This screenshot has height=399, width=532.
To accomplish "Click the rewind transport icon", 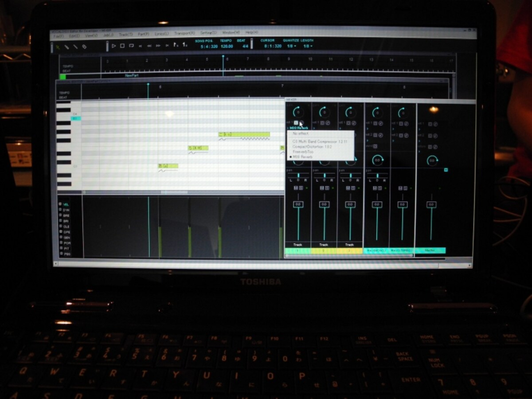I will click(149, 46).
